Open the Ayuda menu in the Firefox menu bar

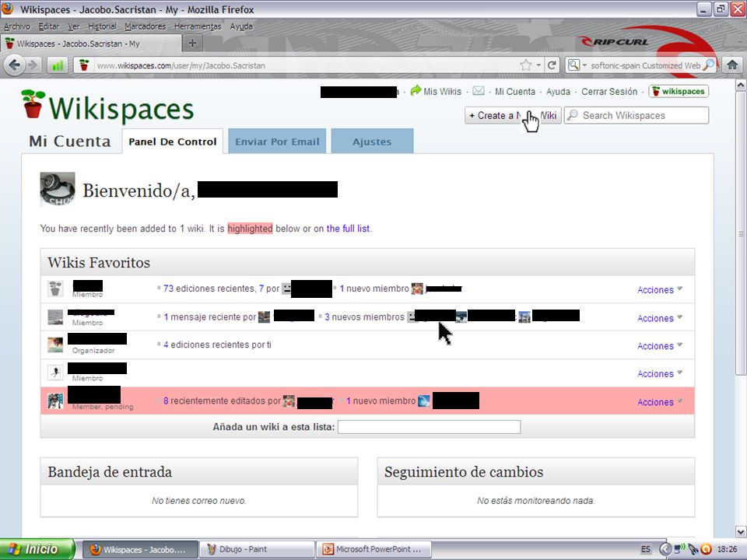click(x=241, y=26)
